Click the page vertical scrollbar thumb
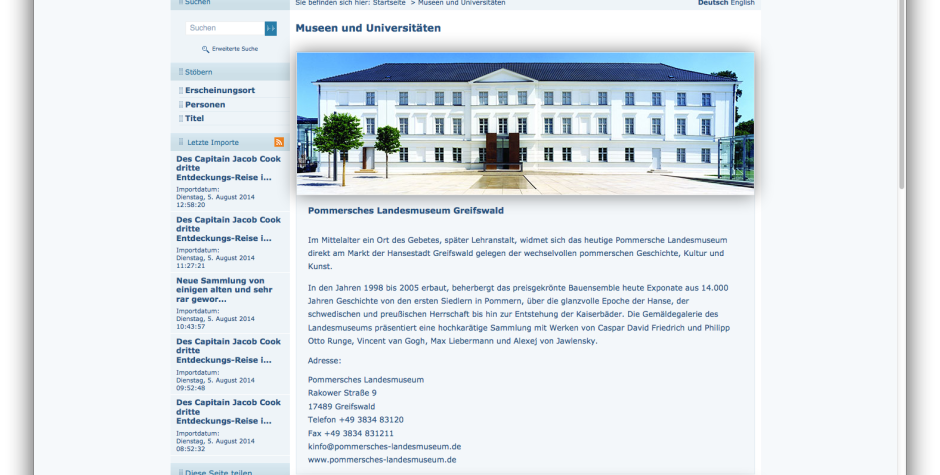The image size is (940, 475). coord(902,93)
